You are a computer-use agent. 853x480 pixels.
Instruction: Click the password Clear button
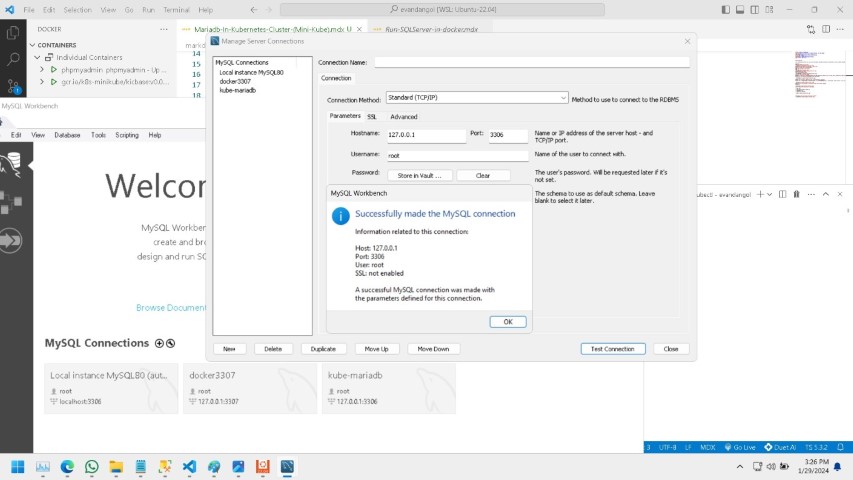click(483, 176)
